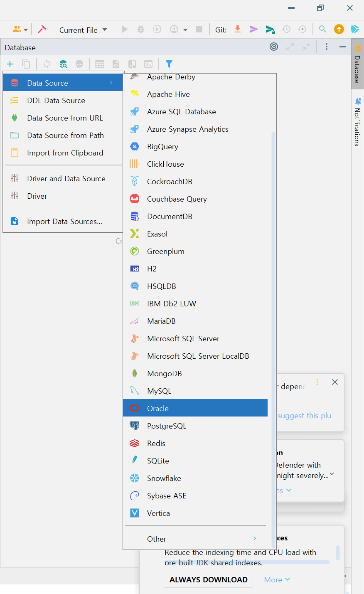Open Git Show History clock icon
The image size is (364, 594).
[286, 30]
